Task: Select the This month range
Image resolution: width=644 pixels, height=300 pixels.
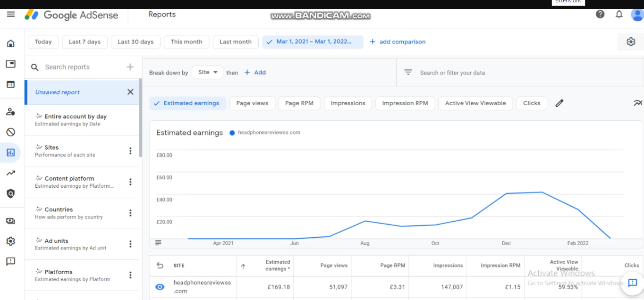Action: click(x=186, y=42)
